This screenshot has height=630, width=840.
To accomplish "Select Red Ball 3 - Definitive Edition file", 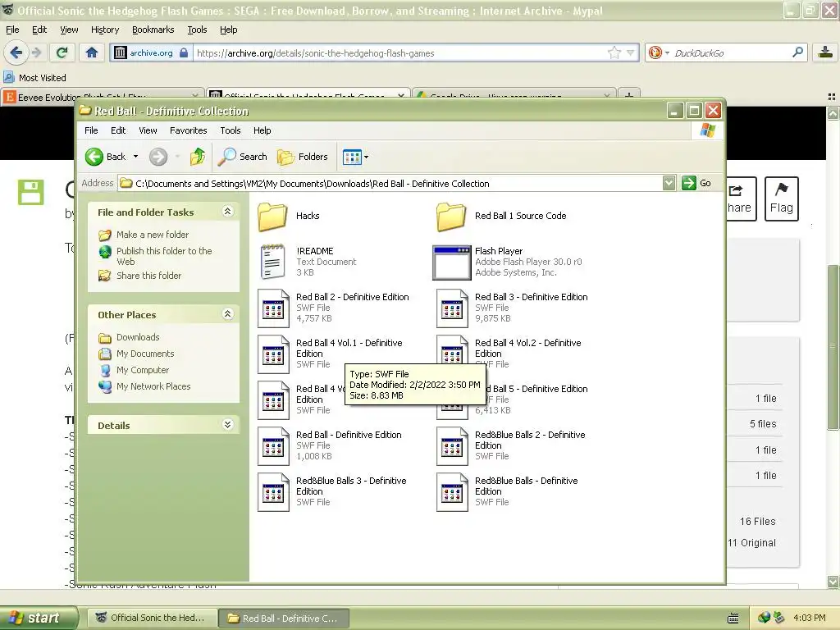I will click(512, 308).
